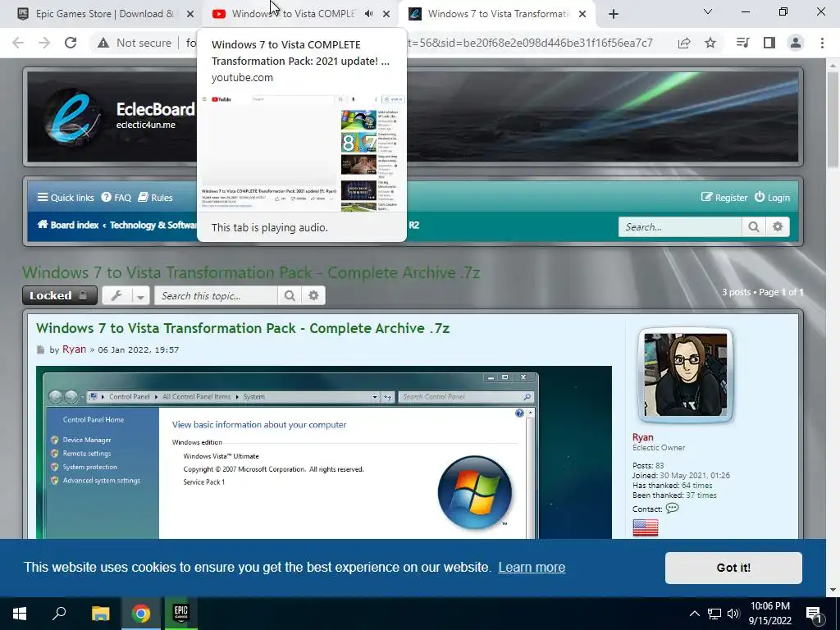Open the Technology & Software breadcrumb

point(153,225)
